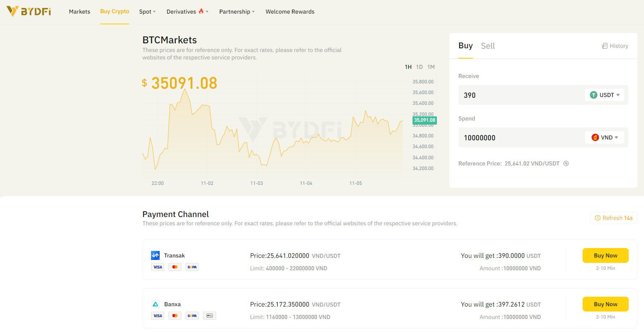
Task: Click Buy Now for Transak
Action: 605,255
